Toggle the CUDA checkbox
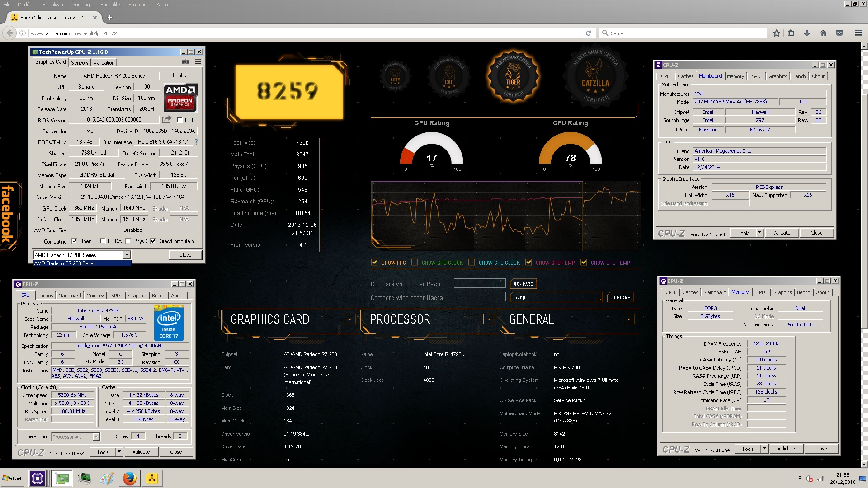This screenshot has height=488, width=868. click(x=103, y=241)
